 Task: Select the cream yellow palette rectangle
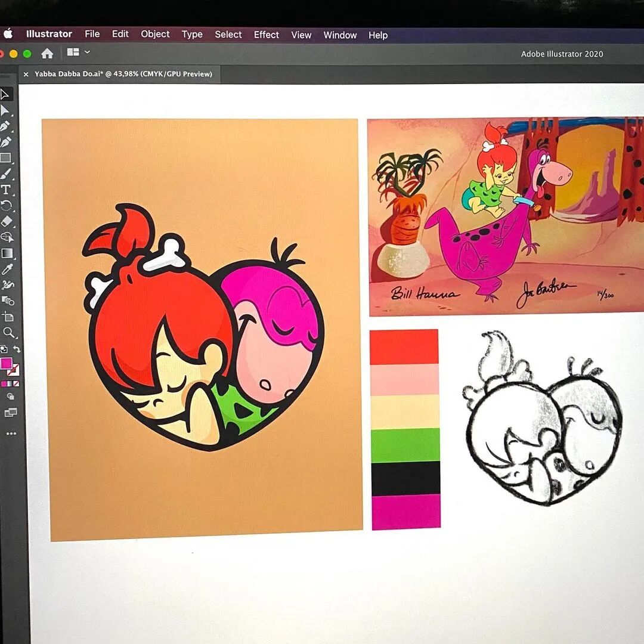(x=405, y=412)
